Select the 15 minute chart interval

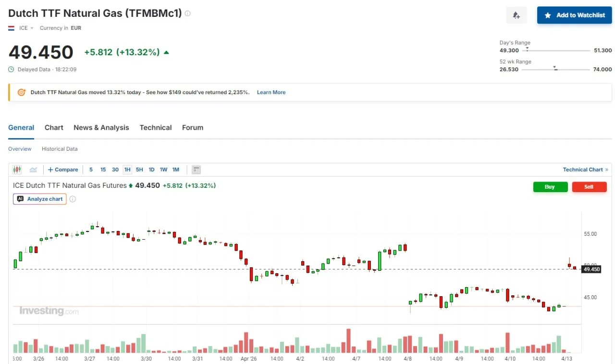point(103,170)
